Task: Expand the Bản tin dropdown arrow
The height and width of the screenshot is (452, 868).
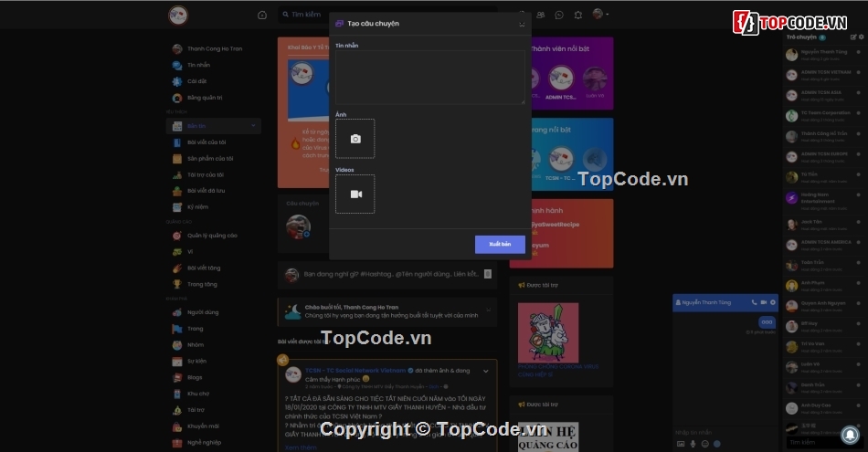Action: 253,126
